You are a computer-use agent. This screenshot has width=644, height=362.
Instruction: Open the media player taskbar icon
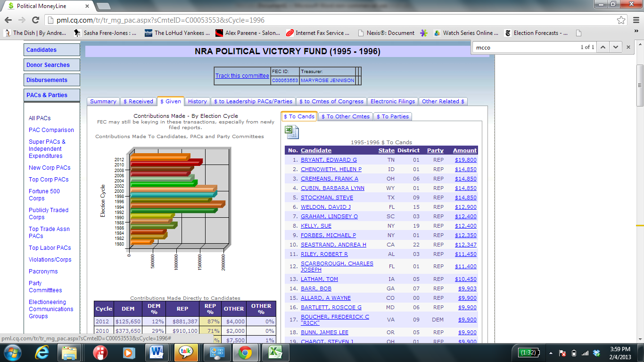tap(128, 353)
